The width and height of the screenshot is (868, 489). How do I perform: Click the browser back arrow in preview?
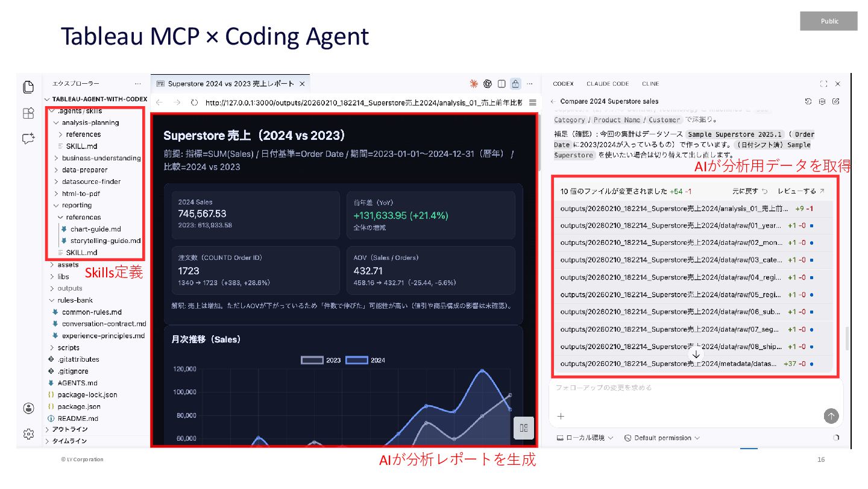pyautogui.click(x=159, y=103)
